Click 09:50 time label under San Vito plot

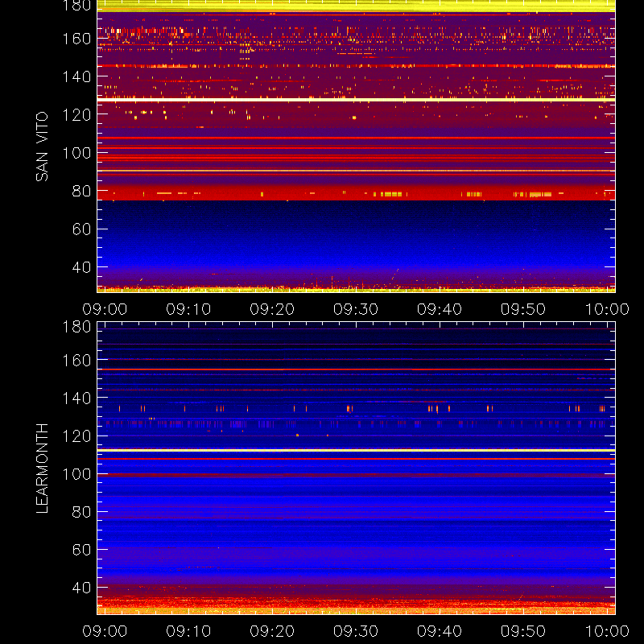[x=523, y=309]
